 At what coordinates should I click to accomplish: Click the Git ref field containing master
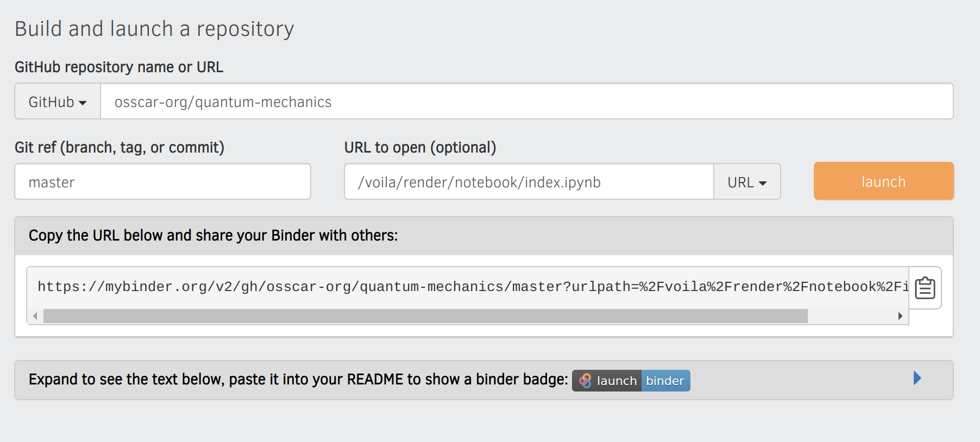tap(162, 182)
